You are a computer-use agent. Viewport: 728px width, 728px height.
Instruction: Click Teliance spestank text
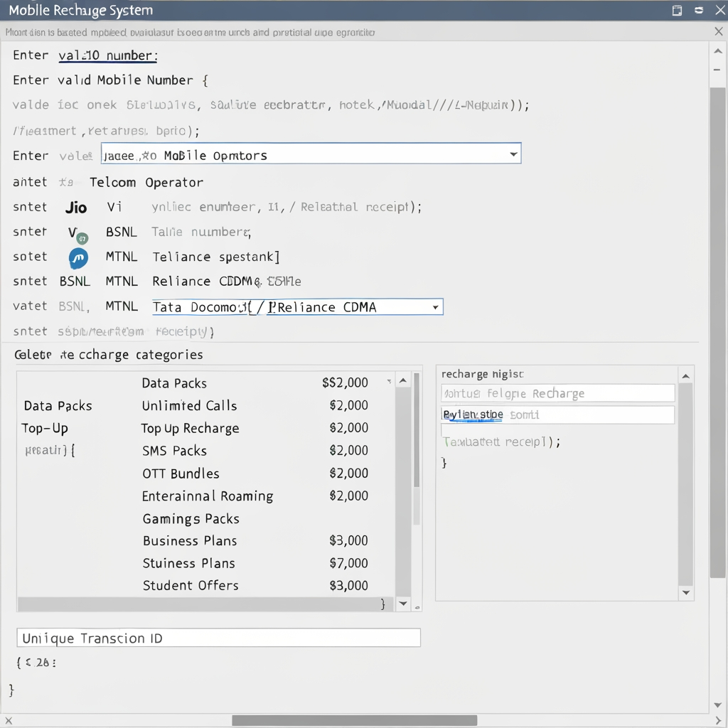click(216, 257)
